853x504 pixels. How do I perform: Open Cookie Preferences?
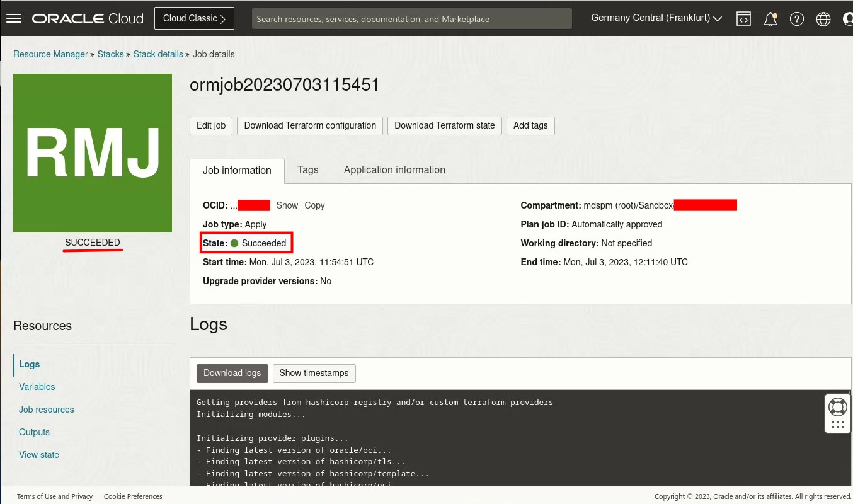point(133,496)
